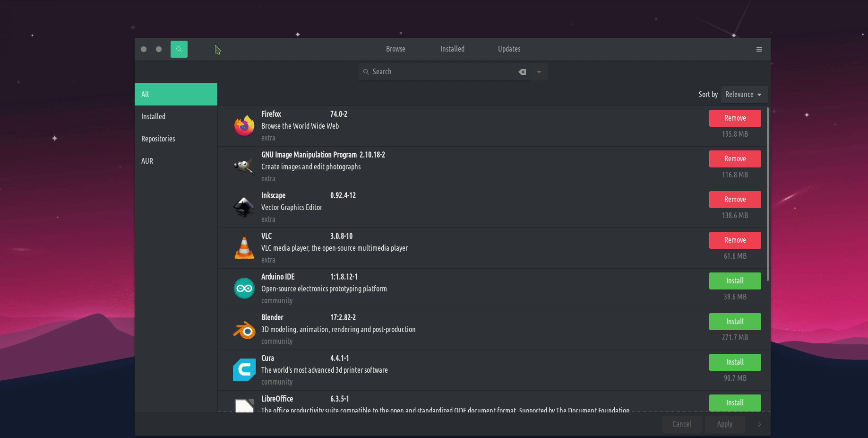Install Blender
This screenshot has height=438, width=868.
tap(735, 322)
